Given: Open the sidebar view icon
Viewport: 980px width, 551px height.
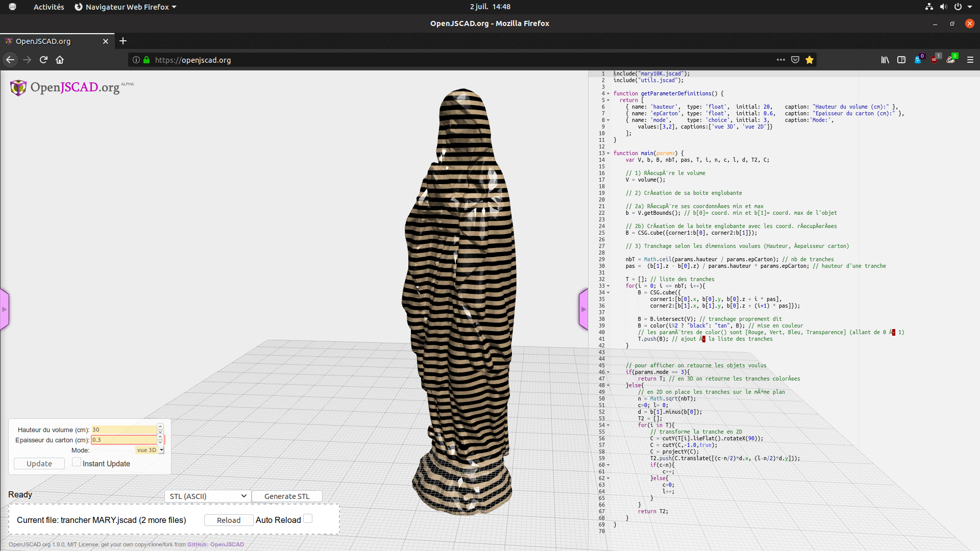Looking at the screenshot, I should click(901, 60).
